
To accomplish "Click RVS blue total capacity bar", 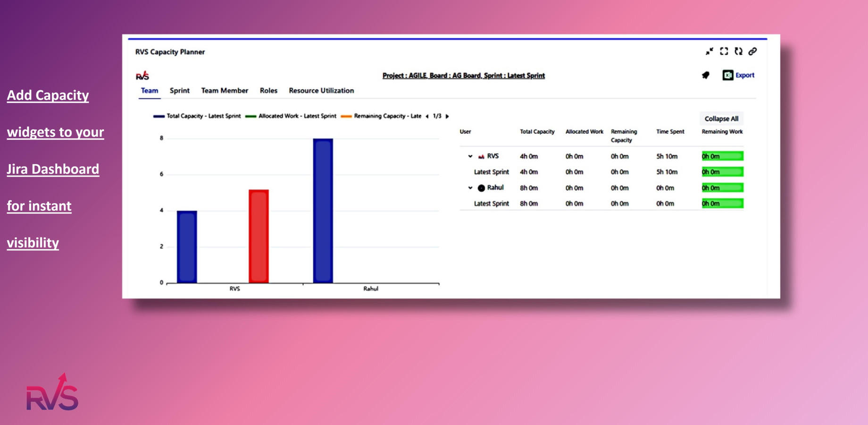I will pyautogui.click(x=187, y=247).
